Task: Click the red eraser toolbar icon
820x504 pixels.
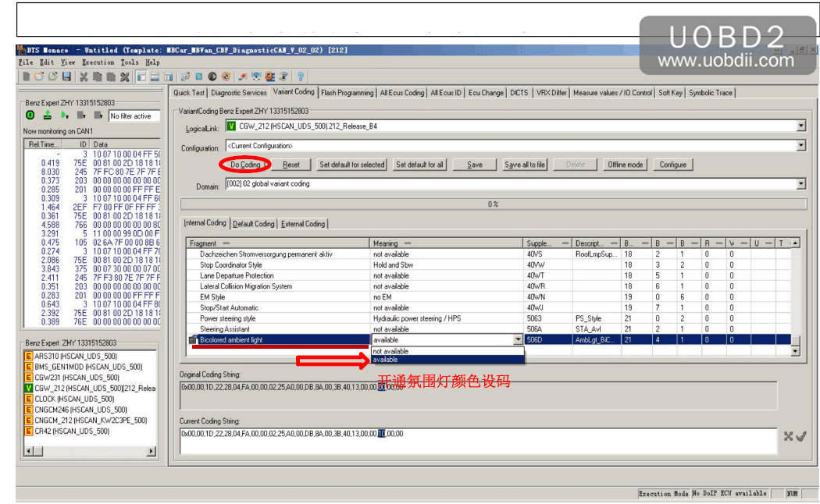Action: [242, 76]
